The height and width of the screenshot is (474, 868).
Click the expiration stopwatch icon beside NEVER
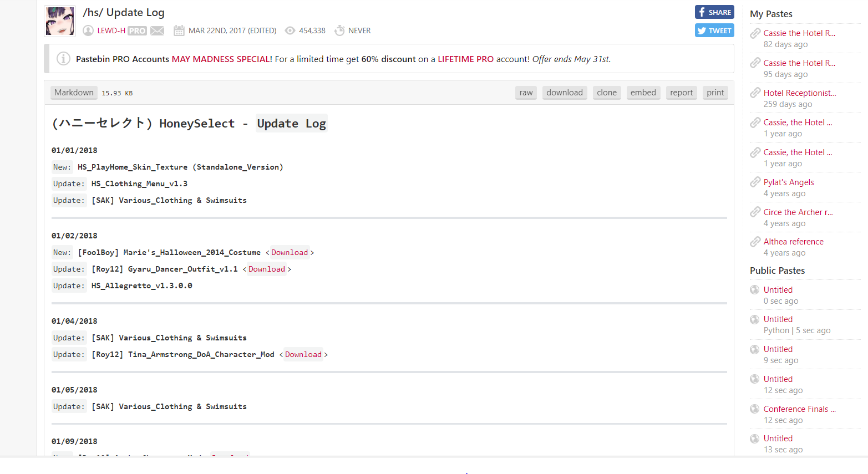339,30
